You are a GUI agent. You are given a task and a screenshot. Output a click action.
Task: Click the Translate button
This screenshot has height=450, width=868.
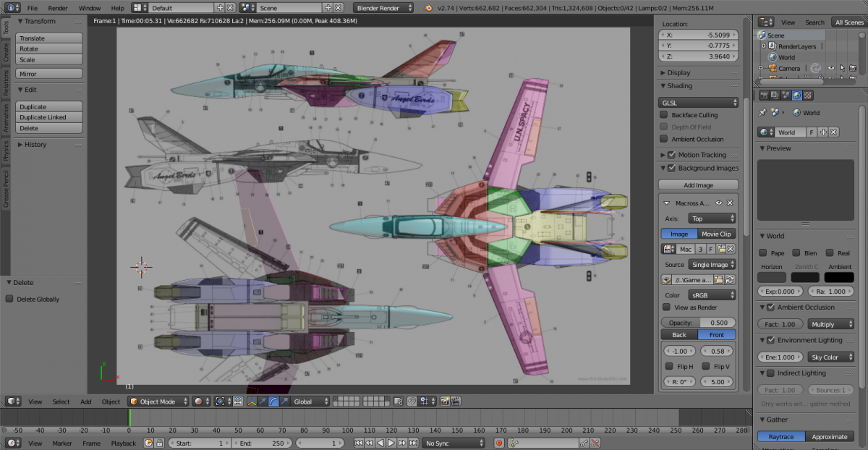[48, 38]
